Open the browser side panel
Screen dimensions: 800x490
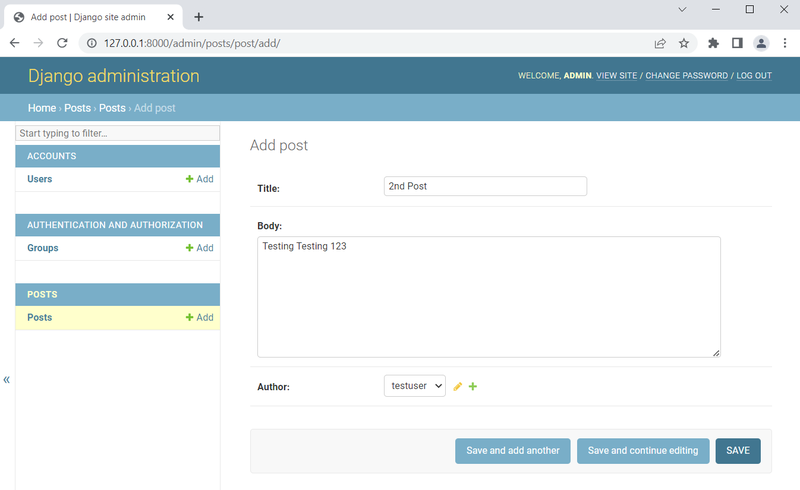pos(737,43)
